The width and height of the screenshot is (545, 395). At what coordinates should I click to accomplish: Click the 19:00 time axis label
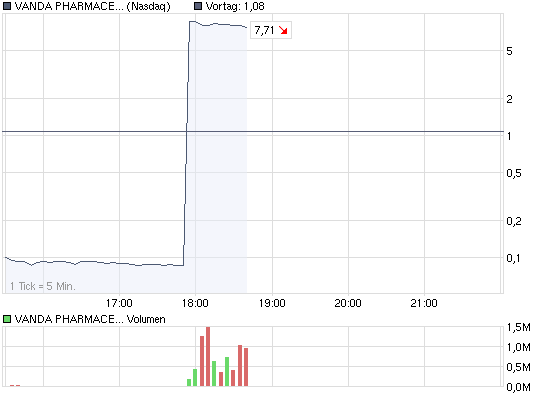[272, 303]
